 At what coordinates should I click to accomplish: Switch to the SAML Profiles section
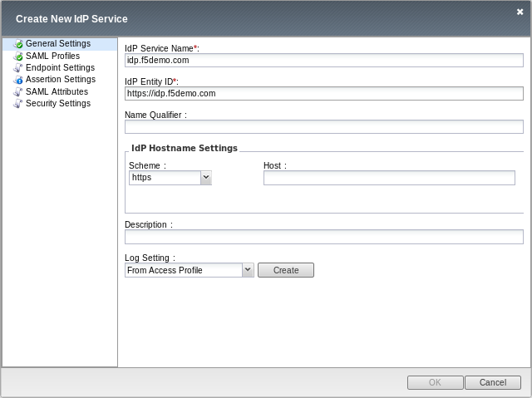click(x=53, y=56)
